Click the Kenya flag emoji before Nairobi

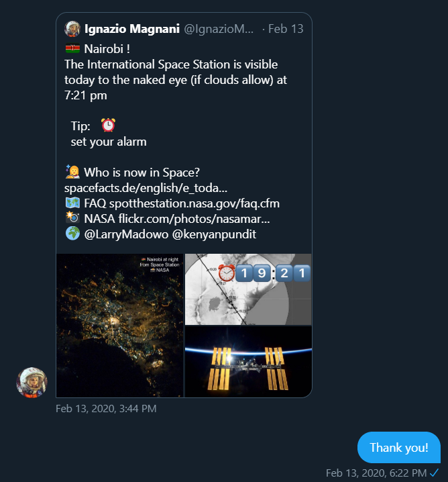coord(72,48)
